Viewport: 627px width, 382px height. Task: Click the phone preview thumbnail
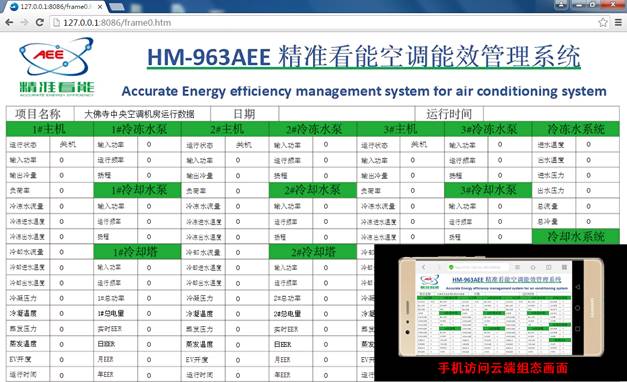pyautogui.click(x=501, y=308)
